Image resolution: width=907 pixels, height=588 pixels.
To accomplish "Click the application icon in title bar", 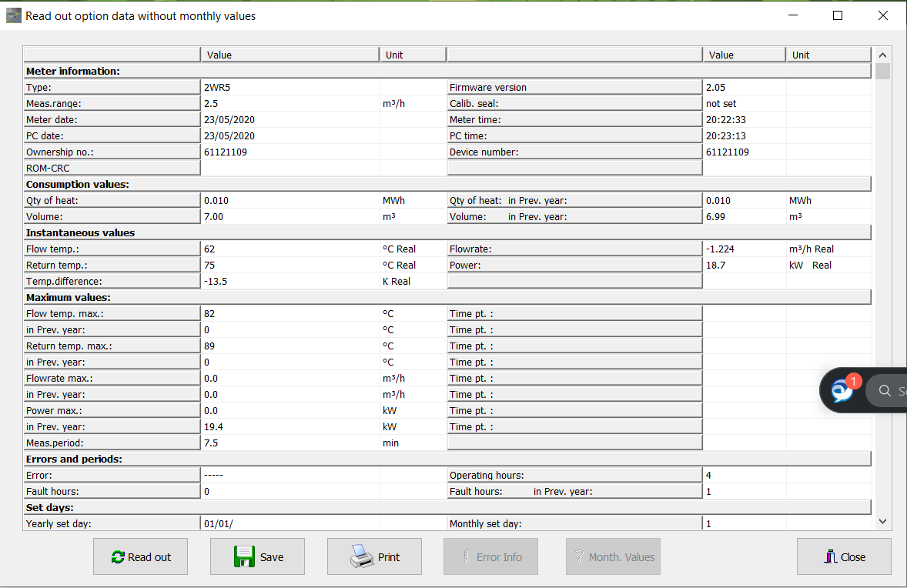I will click(14, 15).
